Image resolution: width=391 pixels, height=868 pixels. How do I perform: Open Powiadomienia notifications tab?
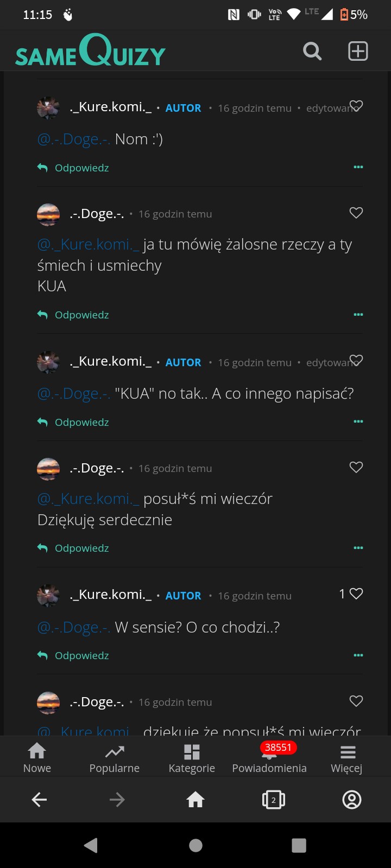(269, 758)
